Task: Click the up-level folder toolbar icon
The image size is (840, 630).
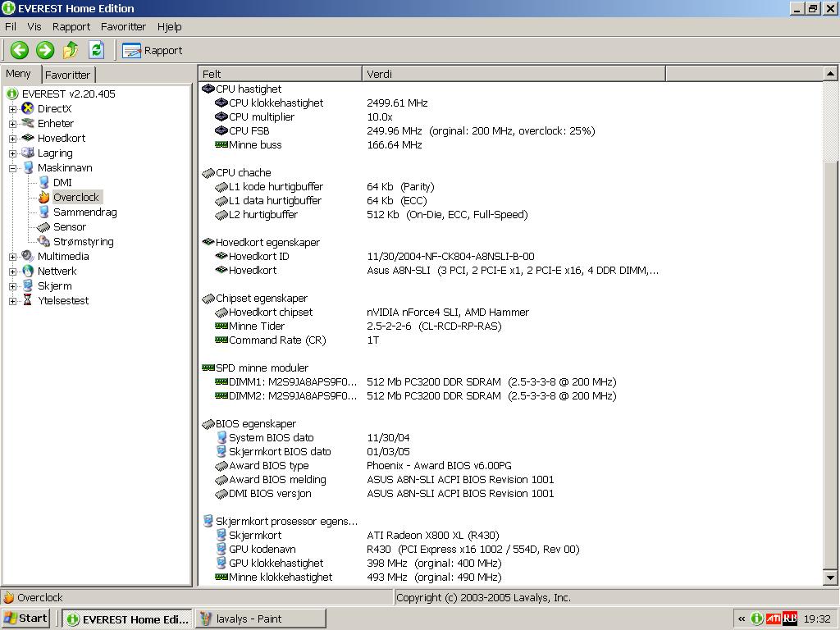Action: click(71, 50)
